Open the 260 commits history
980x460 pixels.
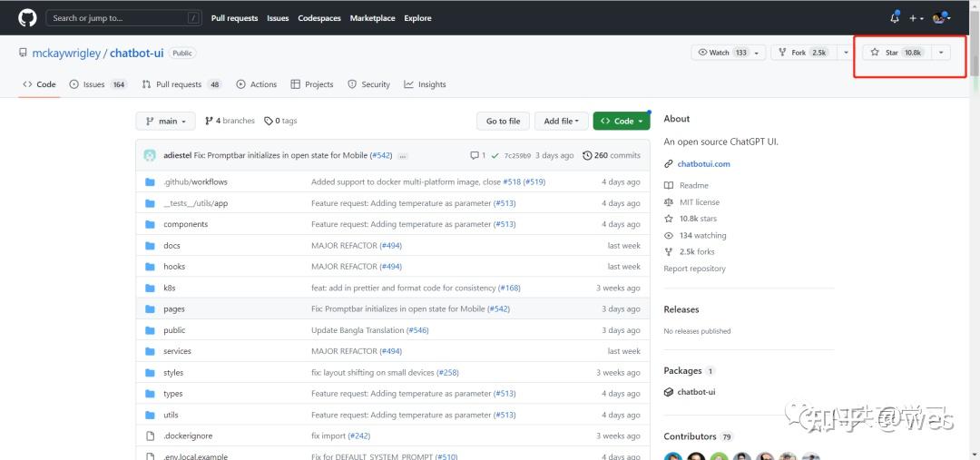[612, 155]
